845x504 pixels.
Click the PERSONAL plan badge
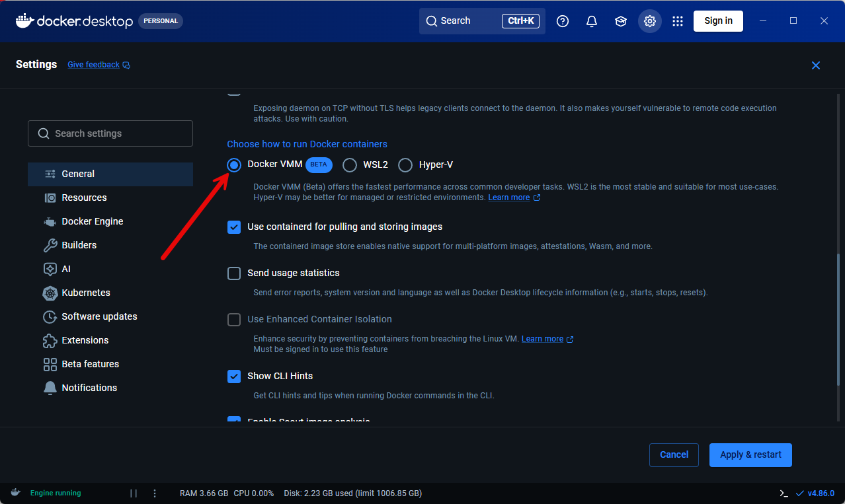(161, 21)
